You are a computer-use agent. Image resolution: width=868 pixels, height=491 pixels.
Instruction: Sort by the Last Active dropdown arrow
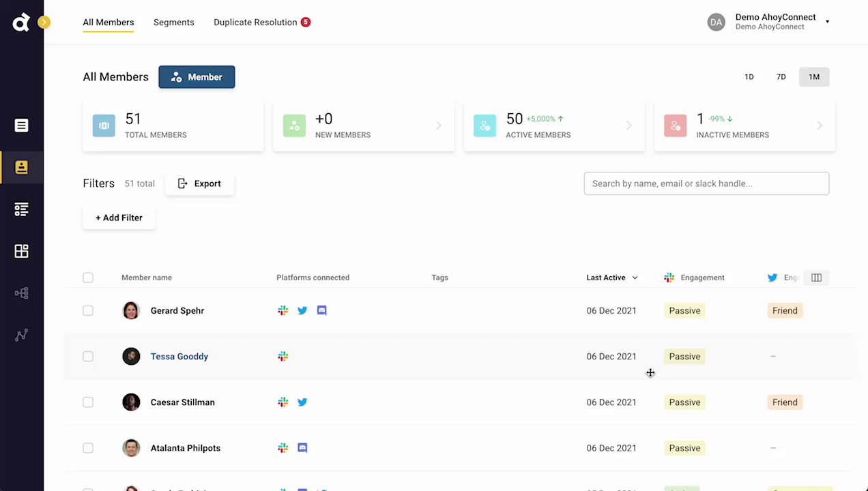pos(635,278)
